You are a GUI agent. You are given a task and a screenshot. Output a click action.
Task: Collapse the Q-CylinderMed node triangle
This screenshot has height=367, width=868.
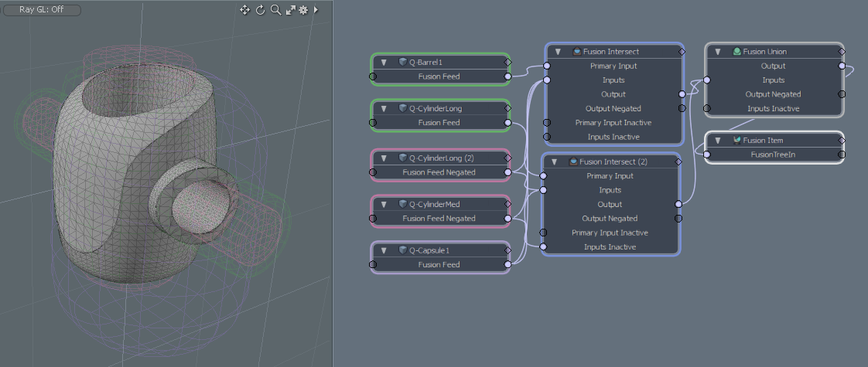[x=383, y=204]
